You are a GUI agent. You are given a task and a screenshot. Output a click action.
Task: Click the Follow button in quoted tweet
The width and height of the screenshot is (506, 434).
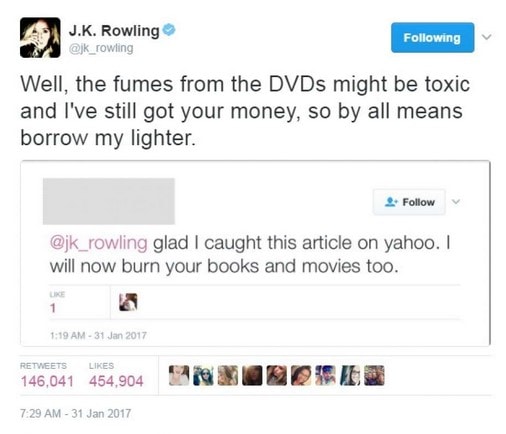(409, 202)
